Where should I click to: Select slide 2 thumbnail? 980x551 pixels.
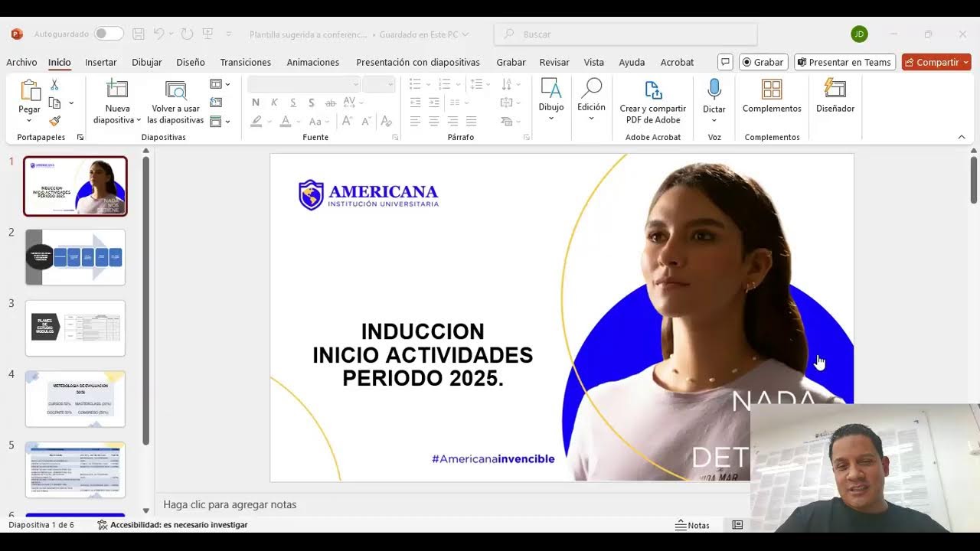(x=75, y=257)
